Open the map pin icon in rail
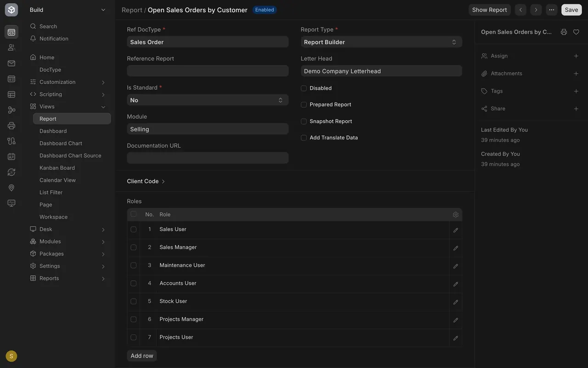588x368 pixels. 11,188
